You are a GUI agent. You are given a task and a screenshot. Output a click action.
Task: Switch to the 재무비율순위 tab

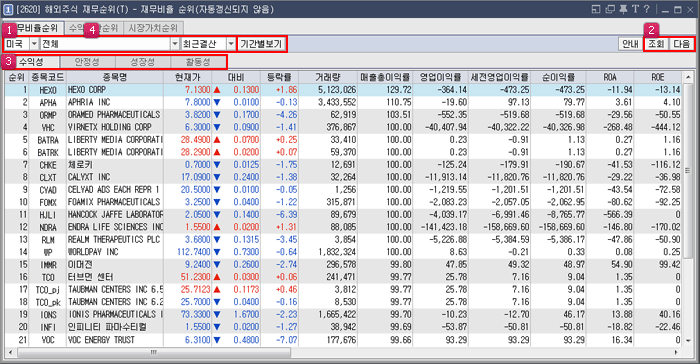(x=33, y=28)
